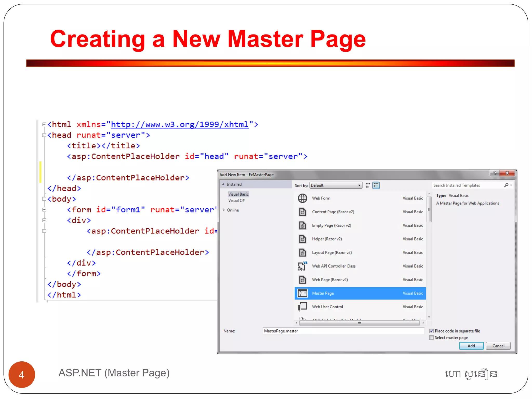532x399 pixels.
Task: Click the closing </div> tag in code
Action: [x=81, y=263]
